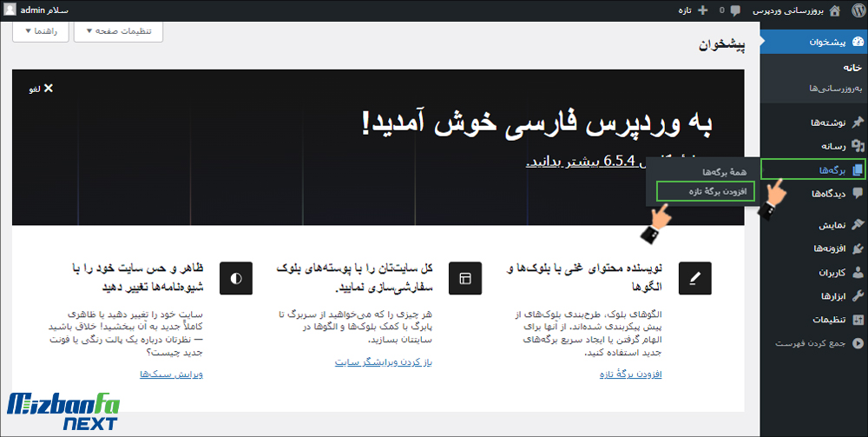
Task: Click the رسانه media icon
Action: (858, 146)
